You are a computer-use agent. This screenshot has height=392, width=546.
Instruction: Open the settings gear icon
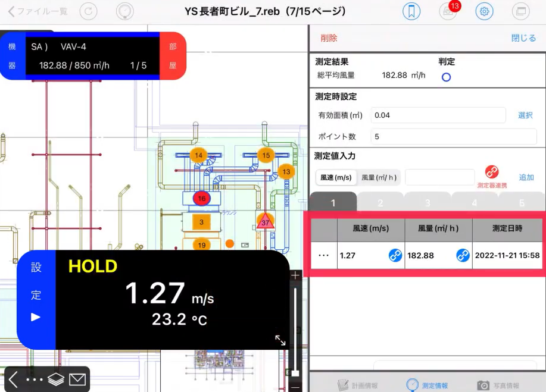pos(484,11)
